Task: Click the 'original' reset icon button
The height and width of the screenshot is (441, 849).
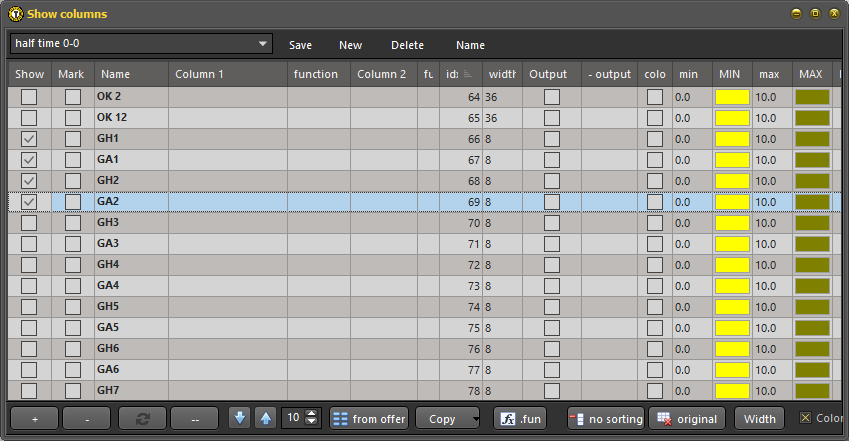Action: pos(688,418)
